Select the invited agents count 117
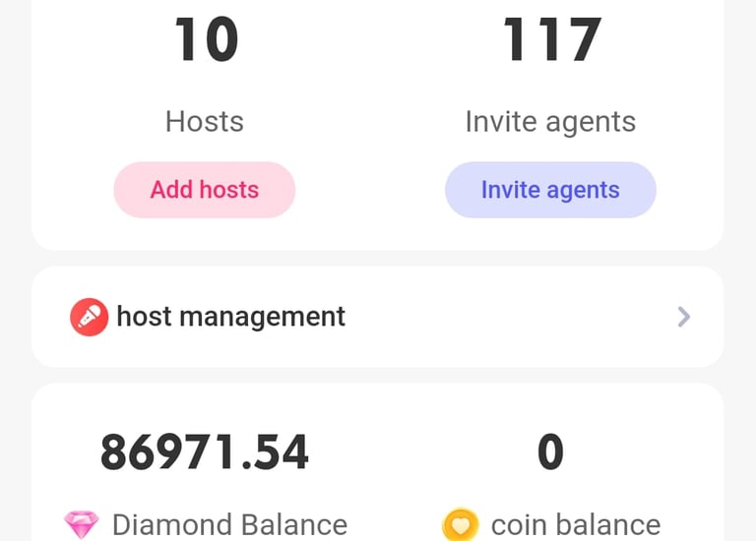Image resolution: width=756 pixels, height=541 pixels. pos(551,39)
